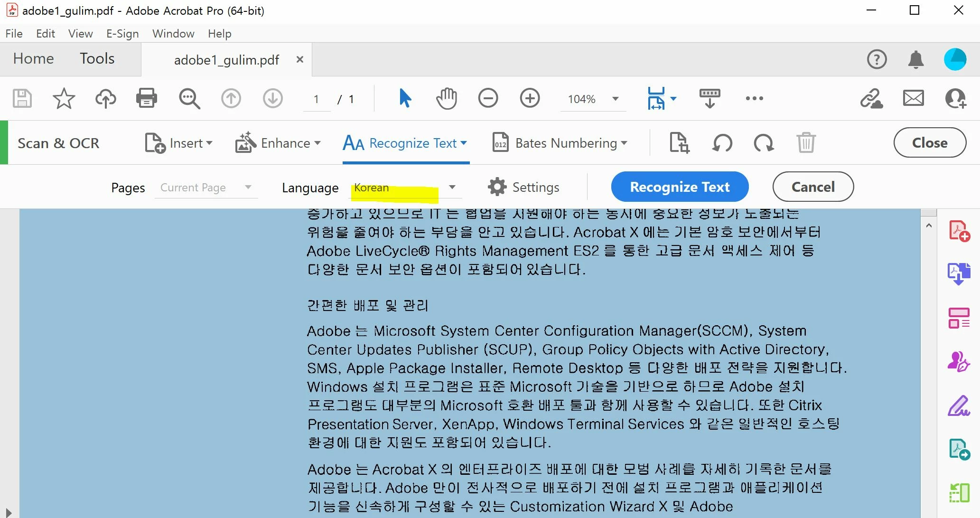The height and width of the screenshot is (518, 980).
Task: Click the Zoom out minus icon
Action: [488, 99]
